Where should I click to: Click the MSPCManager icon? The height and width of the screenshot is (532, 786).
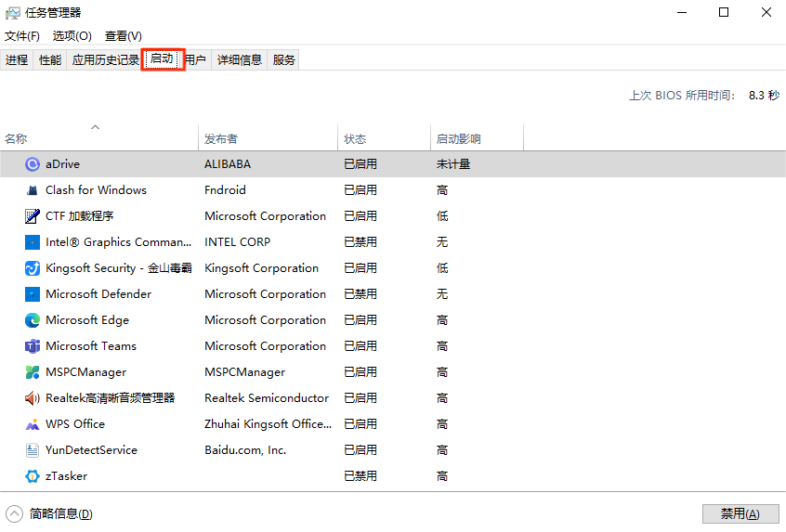coord(33,372)
